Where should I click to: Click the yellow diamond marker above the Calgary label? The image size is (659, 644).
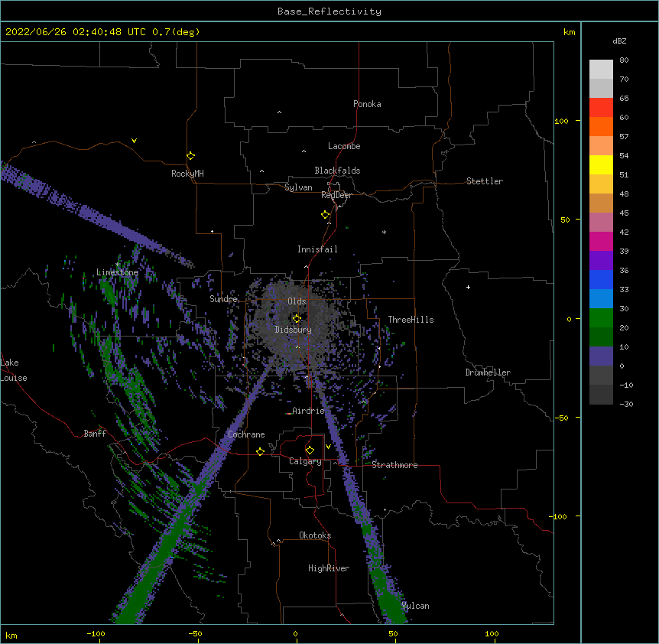click(x=310, y=450)
